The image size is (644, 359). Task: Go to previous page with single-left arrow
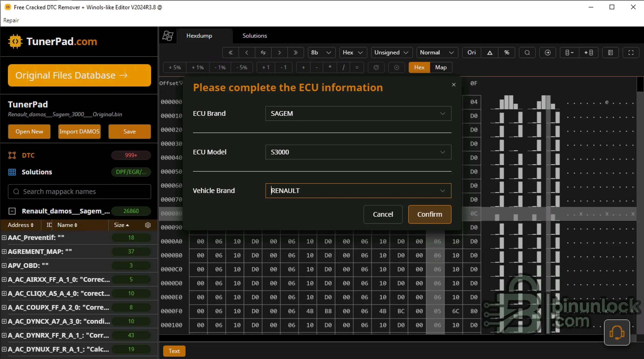247,53
